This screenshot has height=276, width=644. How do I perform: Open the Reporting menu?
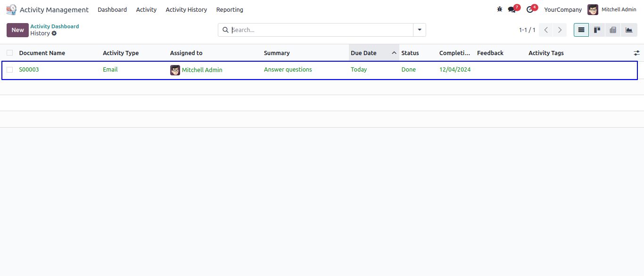pyautogui.click(x=230, y=10)
